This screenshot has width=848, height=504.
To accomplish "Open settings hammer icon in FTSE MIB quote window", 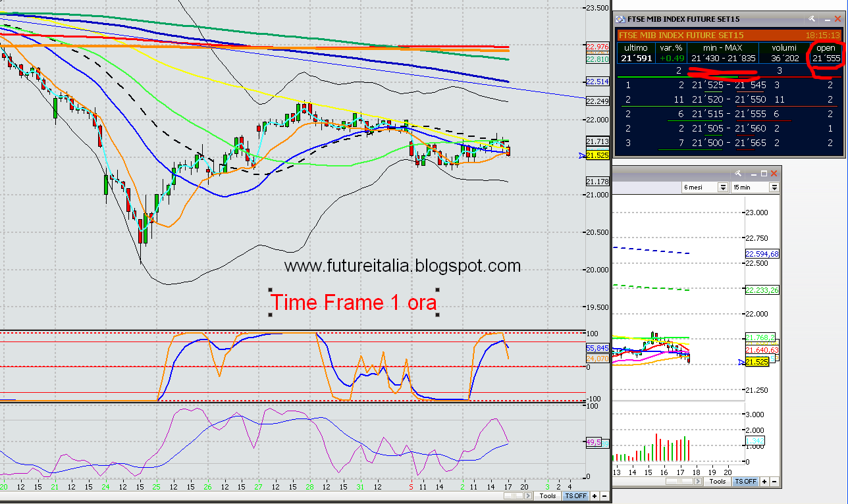I will click(812, 19).
